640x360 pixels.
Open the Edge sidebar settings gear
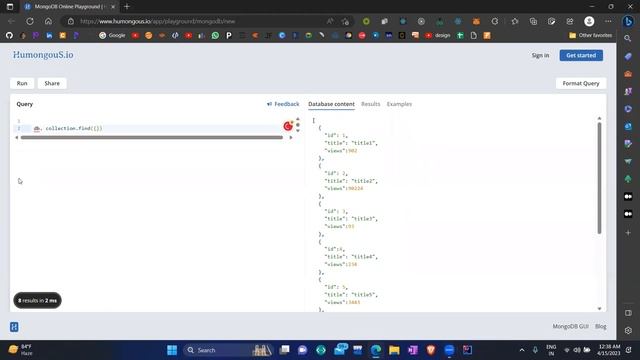628,331
